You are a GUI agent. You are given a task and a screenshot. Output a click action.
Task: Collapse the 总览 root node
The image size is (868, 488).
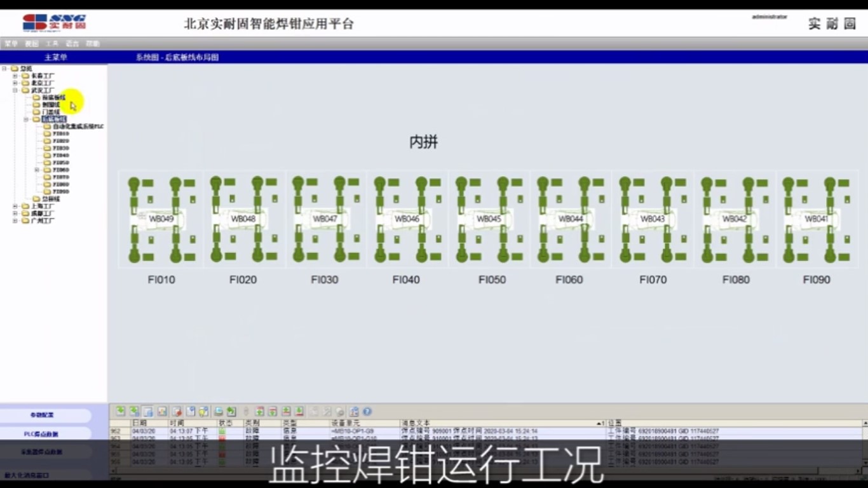pos(4,69)
